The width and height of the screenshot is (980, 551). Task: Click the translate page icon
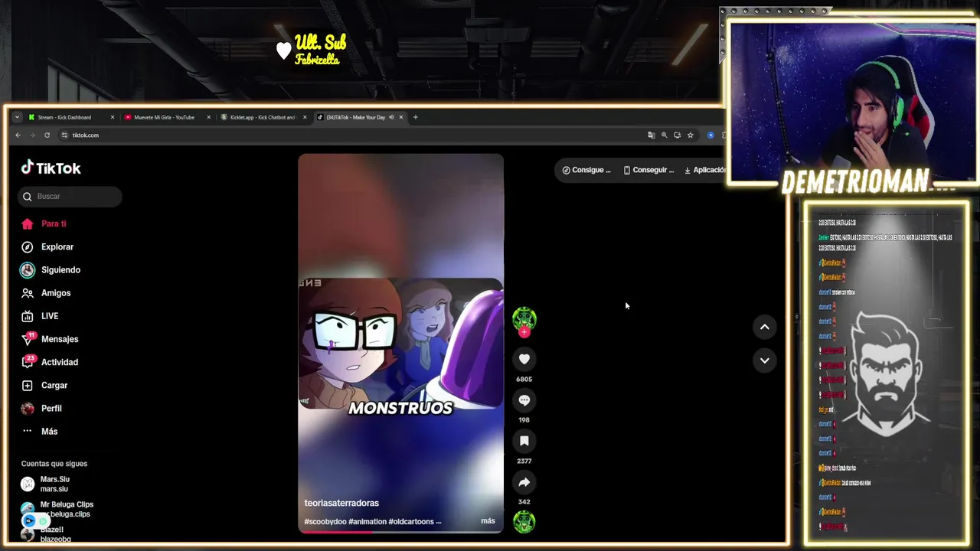click(x=652, y=135)
